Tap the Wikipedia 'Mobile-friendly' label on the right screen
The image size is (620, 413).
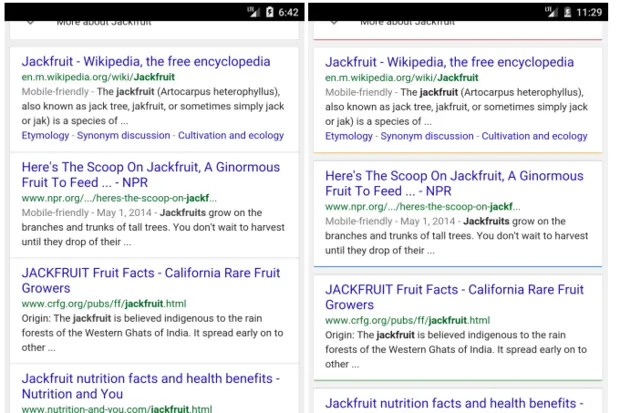tap(359, 93)
